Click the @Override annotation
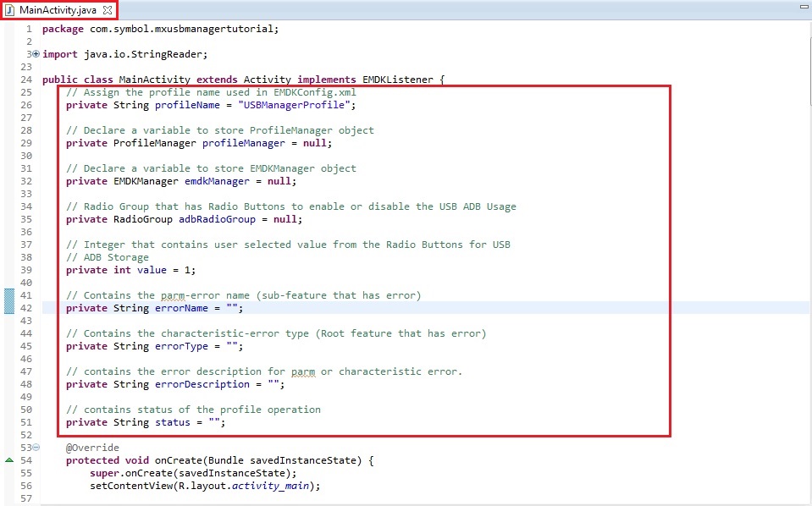Screen dimensions: 812x506 pos(92,448)
